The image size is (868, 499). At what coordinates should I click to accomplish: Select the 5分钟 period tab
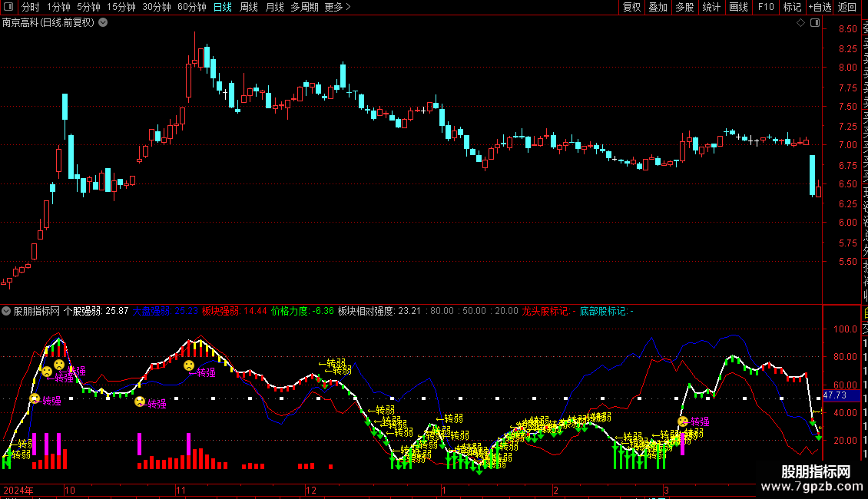(88, 7)
